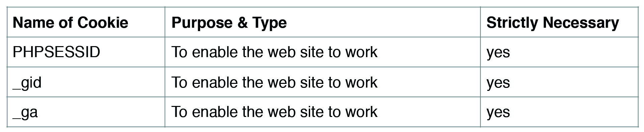The image size is (644, 132).
Task: Click the "Strictly Necessary" column header
Action: tap(553, 23)
